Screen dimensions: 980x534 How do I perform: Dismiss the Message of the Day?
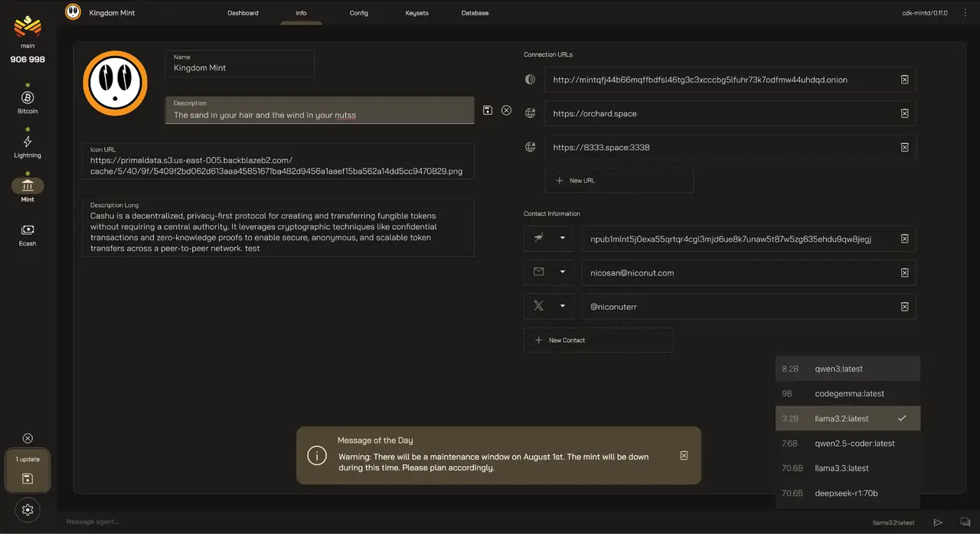point(684,455)
